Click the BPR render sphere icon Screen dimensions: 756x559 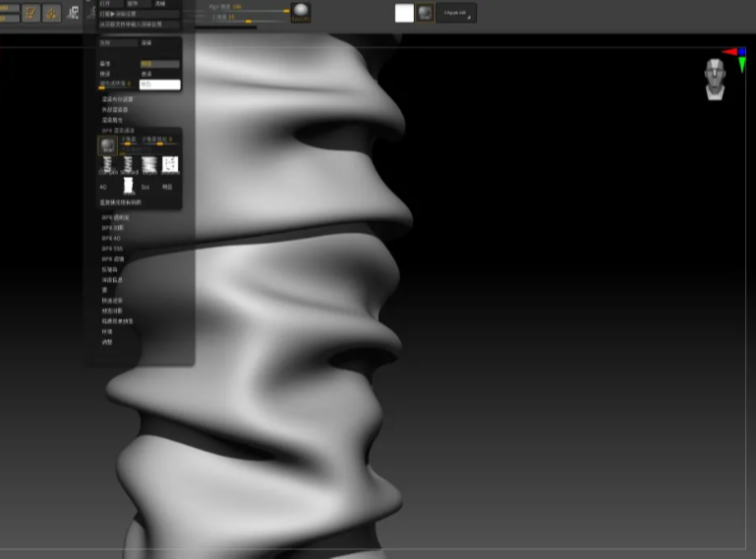pyautogui.click(x=106, y=144)
